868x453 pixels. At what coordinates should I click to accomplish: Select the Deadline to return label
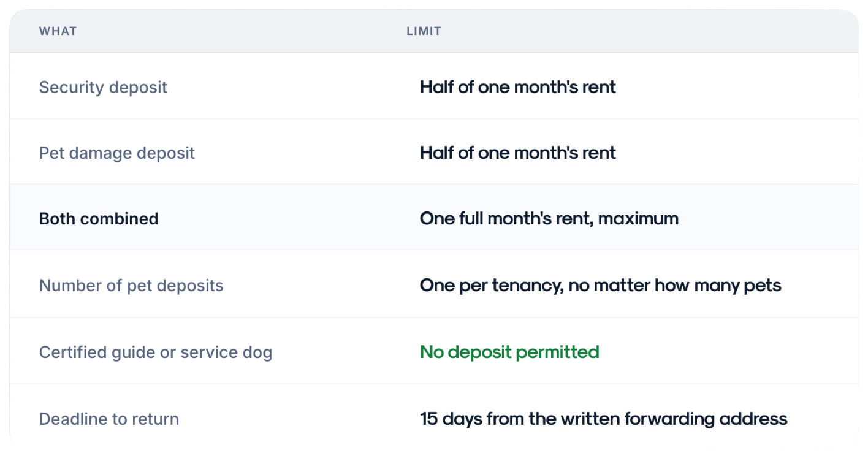point(109,419)
